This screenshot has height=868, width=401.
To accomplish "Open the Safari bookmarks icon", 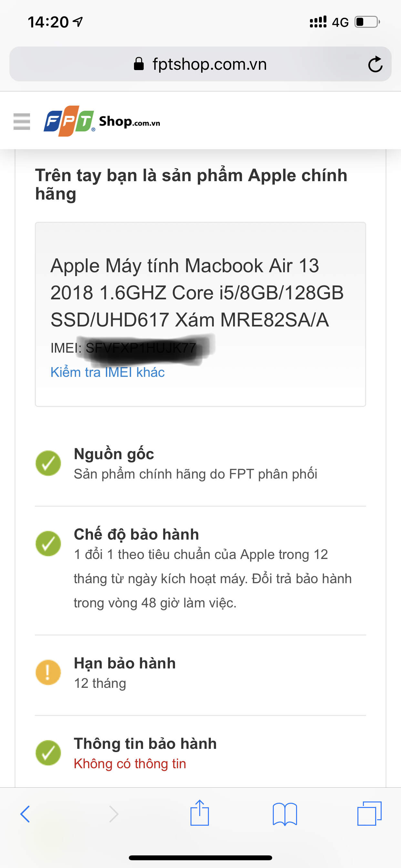I will [x=285, y=814].
